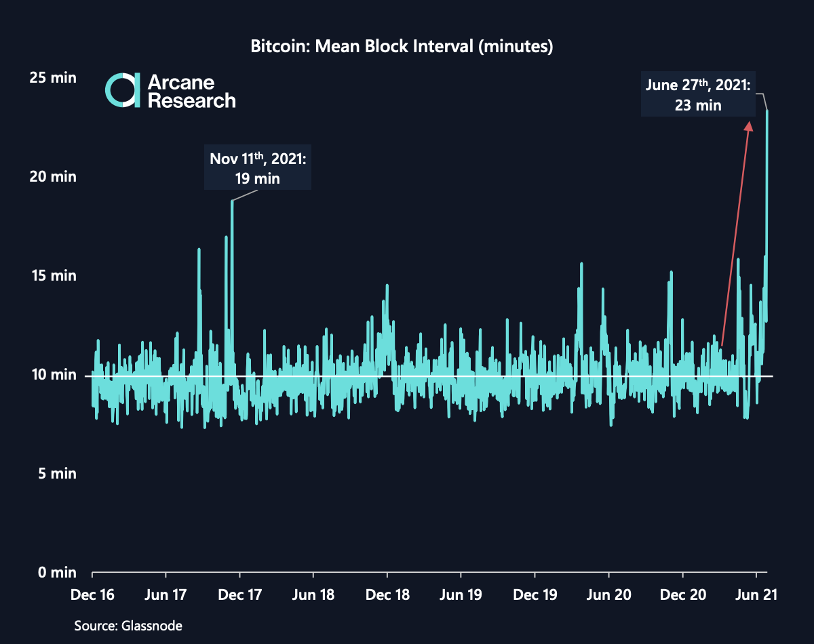Click the Nov 11th, 2021 annotation box
Image resolution: width=814 pixels, height=644 pixels.
click(x=257, y=167)
